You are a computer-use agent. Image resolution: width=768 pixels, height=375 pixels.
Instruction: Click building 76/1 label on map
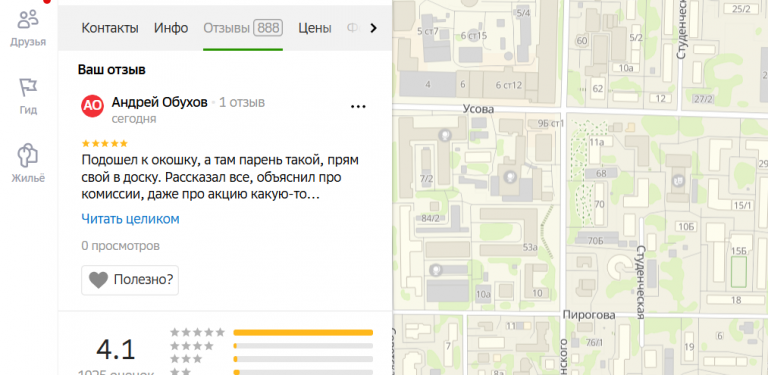pos(594,342)
